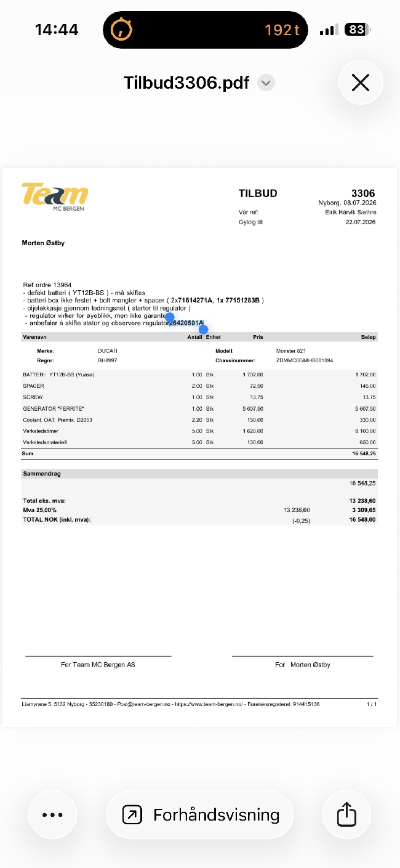Close the Tilbud3306.pdf preview
The image size is (400, 868).
[x=361, y=83]
